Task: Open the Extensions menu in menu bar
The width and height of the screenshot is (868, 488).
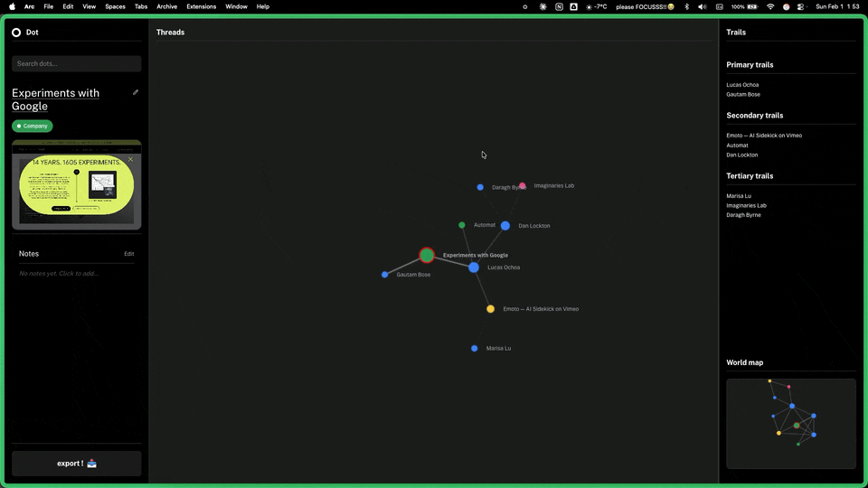Action: click(x=201, y=6)
